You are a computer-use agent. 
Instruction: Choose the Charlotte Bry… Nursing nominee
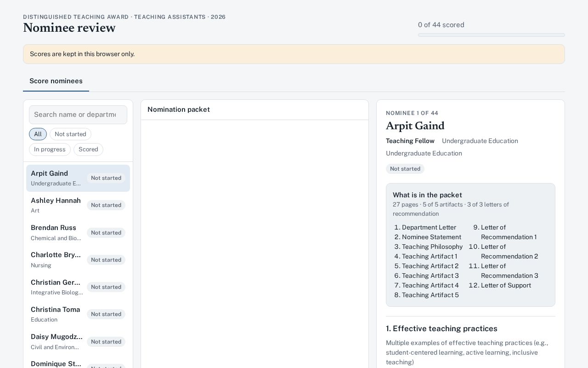click(x=78, y=260)
